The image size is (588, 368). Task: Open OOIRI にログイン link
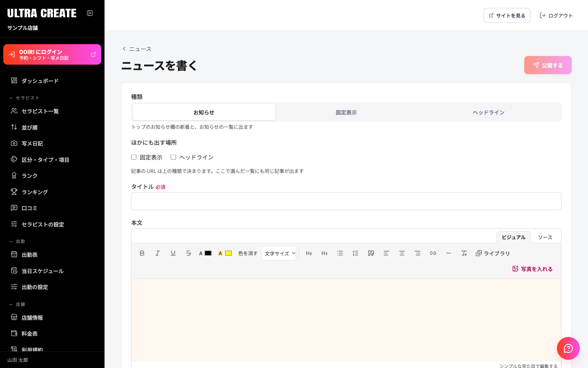[52, 54]
